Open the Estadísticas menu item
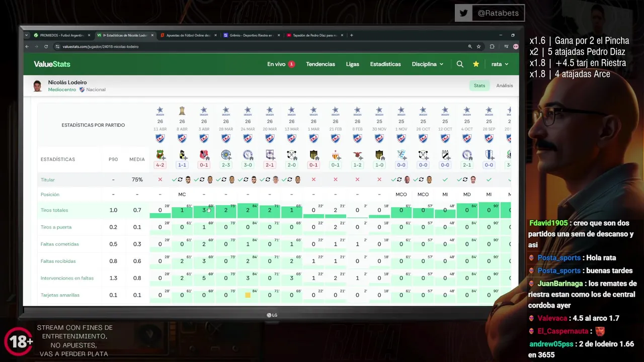 coord(385,64)
